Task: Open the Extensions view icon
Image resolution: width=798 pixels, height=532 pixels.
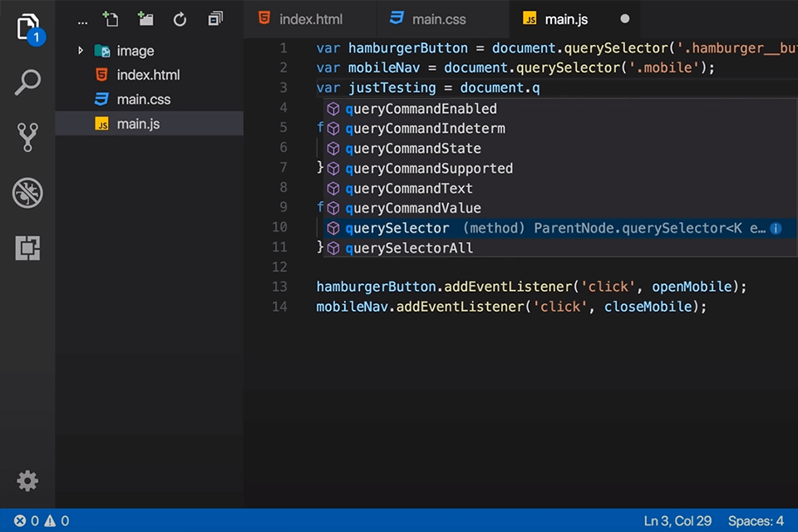Action: 27,247
